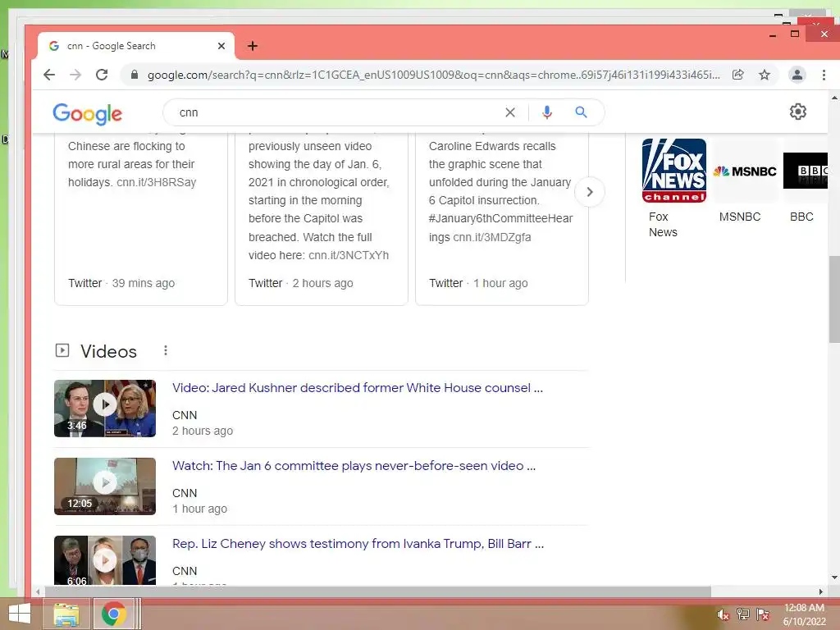The image size is (840, 630).
Task: Open the taskbar clock and date
Action: 804,614
